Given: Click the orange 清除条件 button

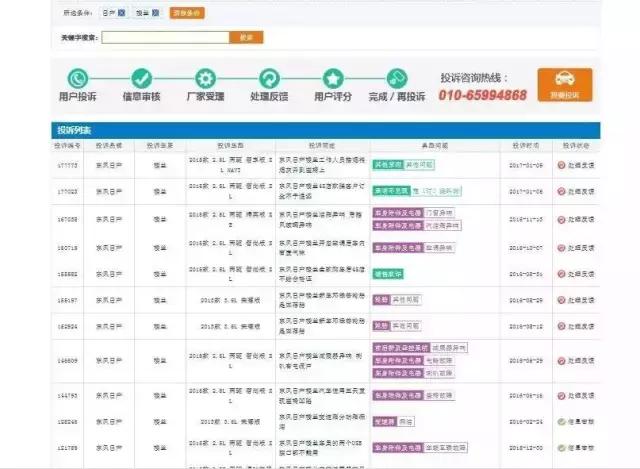Looking at the screenshot, I should [187, 13].
